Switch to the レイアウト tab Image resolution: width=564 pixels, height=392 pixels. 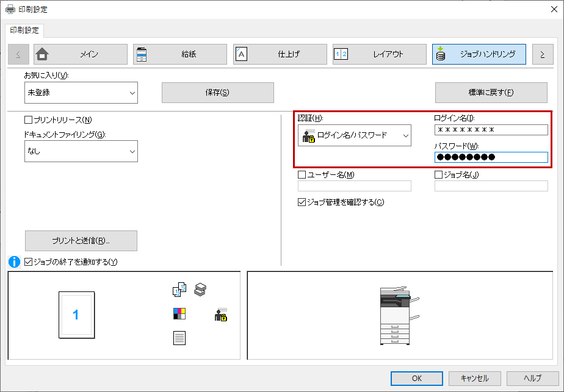pyautogui.click(x=380, y=54)
